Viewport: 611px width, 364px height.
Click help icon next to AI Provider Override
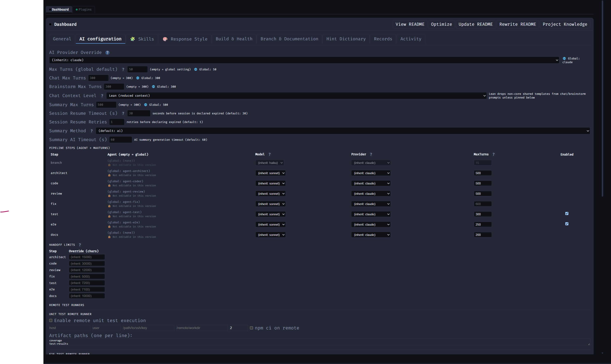coord(107,52)
